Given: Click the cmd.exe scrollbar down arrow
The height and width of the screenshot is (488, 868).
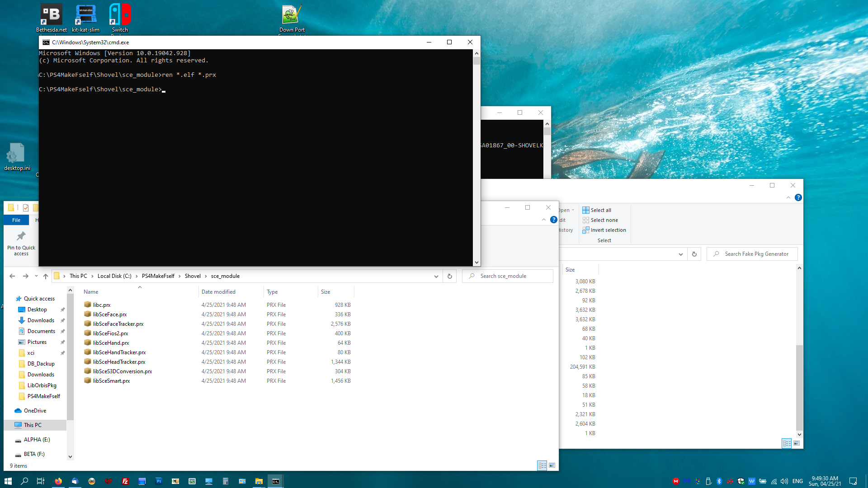Looking at the screenshot, I should 476,263.
